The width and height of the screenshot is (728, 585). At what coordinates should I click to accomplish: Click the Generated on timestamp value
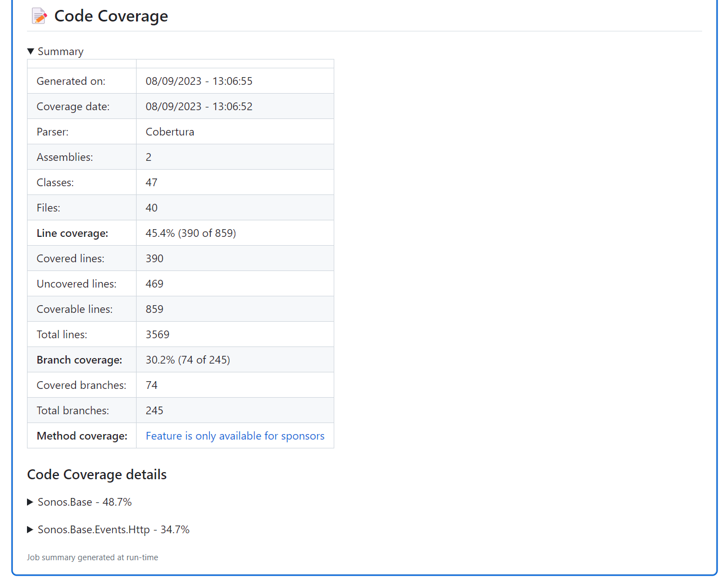point(199,81)
